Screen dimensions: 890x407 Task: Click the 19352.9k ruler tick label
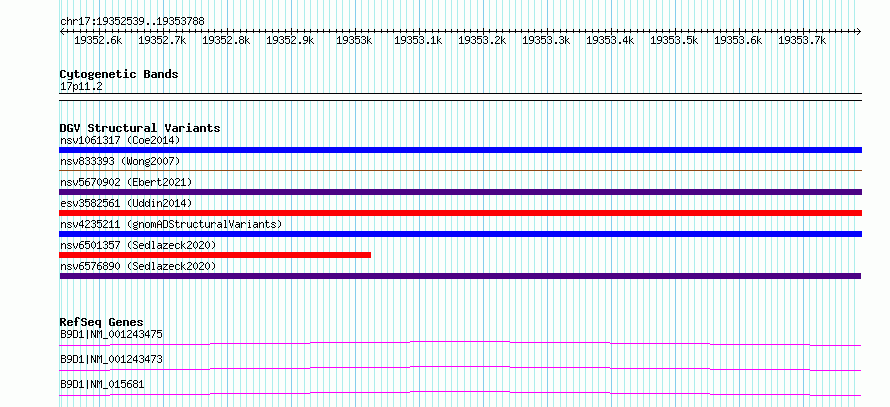pos(290,41)
